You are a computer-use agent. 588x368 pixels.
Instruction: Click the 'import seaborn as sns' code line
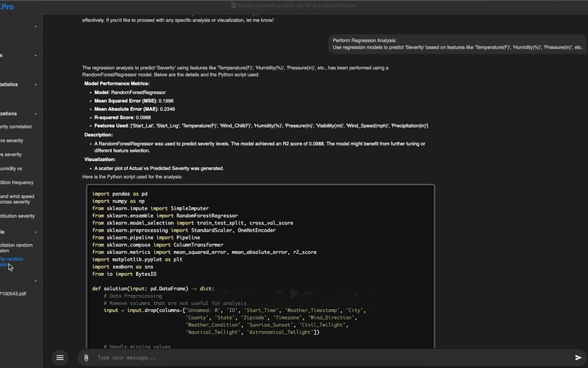coord(123,267)
